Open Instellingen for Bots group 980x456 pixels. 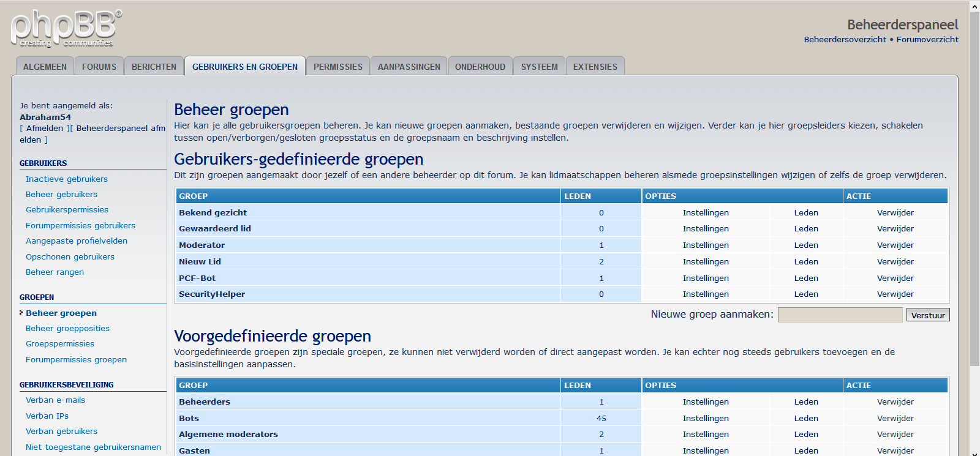click(706, 418)
